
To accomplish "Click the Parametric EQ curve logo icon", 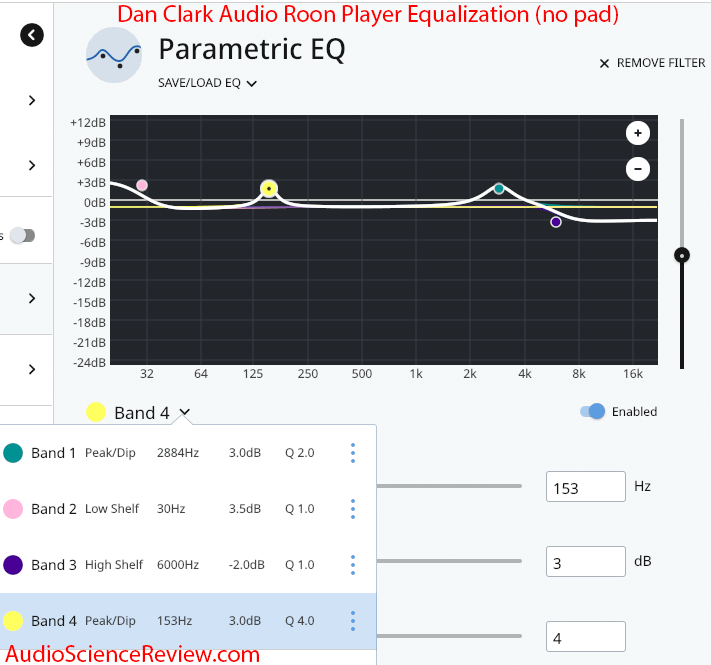I will tap(114, 55).
